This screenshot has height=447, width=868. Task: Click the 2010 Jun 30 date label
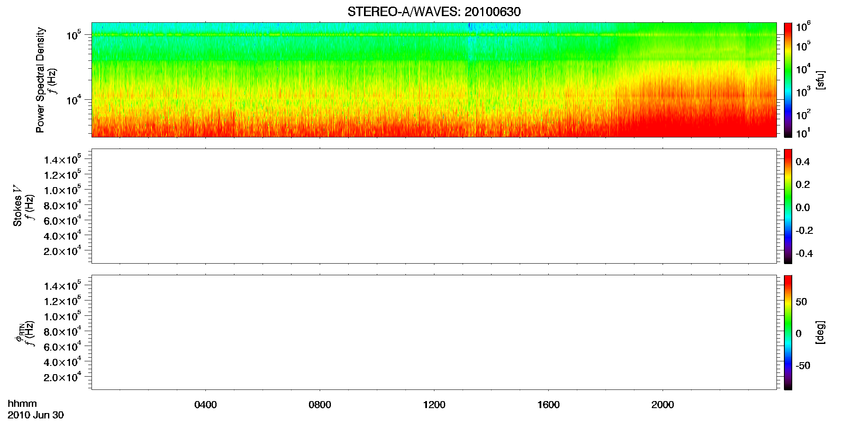36,415
